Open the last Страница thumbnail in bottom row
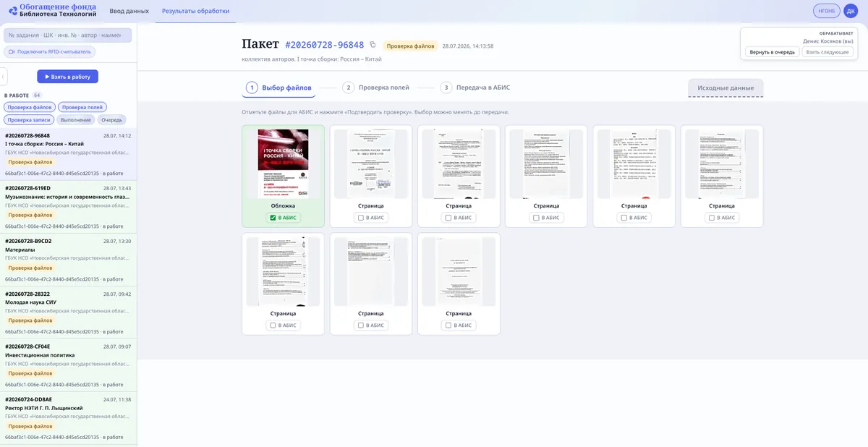 pyautogui.click(x=459, y=271)
